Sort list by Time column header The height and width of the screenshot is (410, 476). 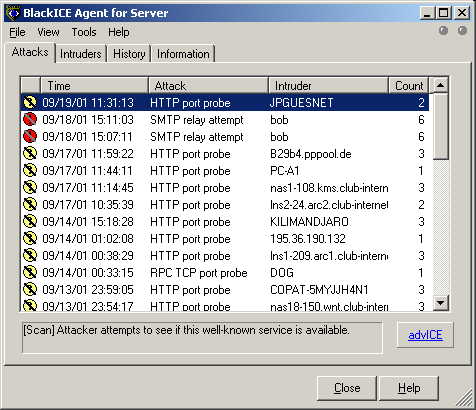click(x=94, y=86)
